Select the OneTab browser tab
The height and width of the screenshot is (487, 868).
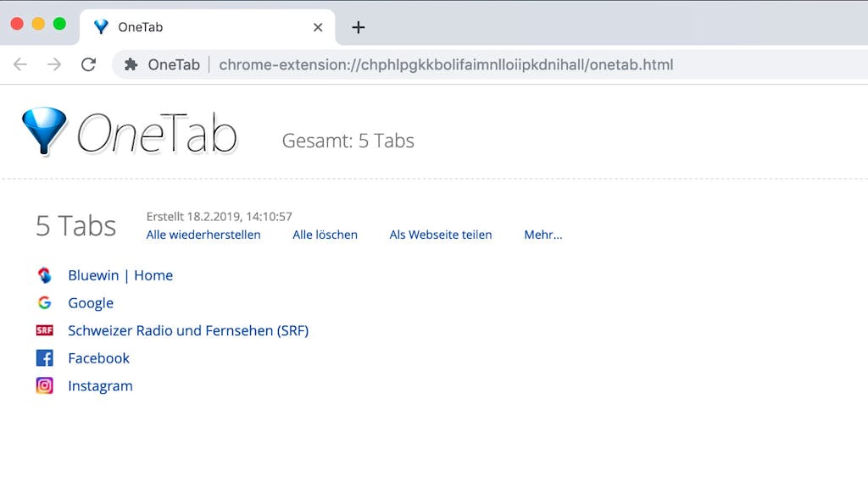coord(208,27)
